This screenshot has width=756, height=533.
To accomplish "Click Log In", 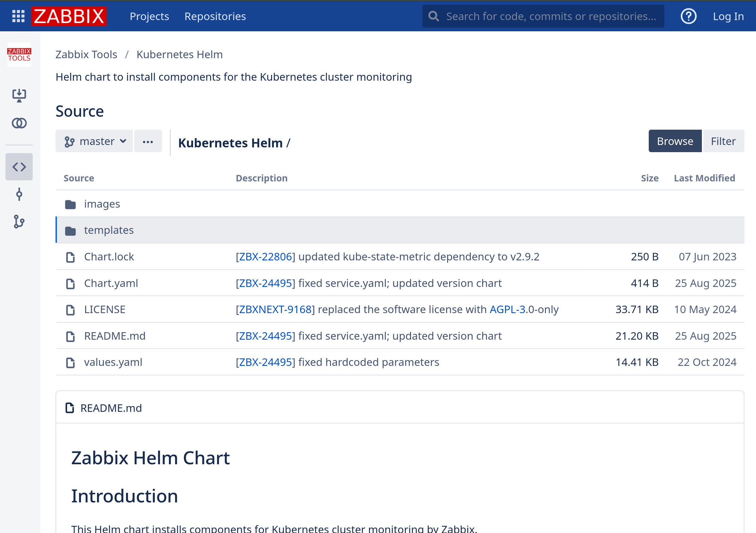I will [x=728, y=16].
